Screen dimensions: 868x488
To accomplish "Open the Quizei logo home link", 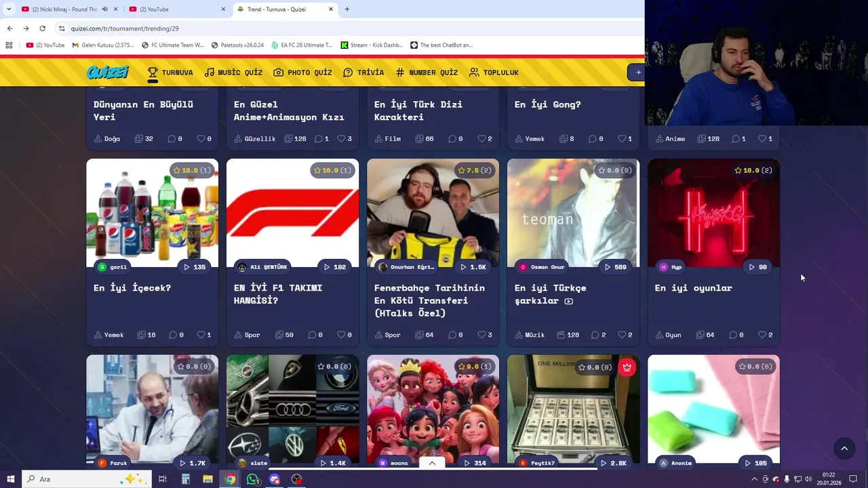I will pyautogui.click(x=107, y=73).
